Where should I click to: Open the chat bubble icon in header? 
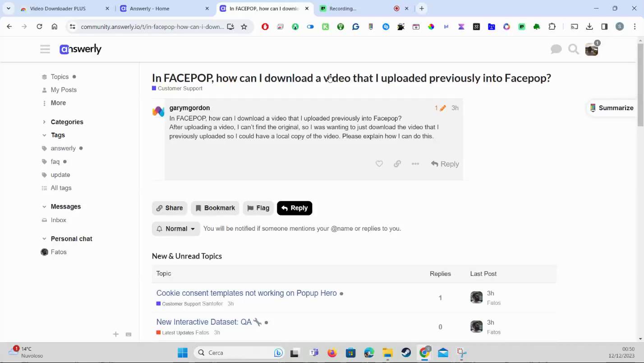coord(556,49)
